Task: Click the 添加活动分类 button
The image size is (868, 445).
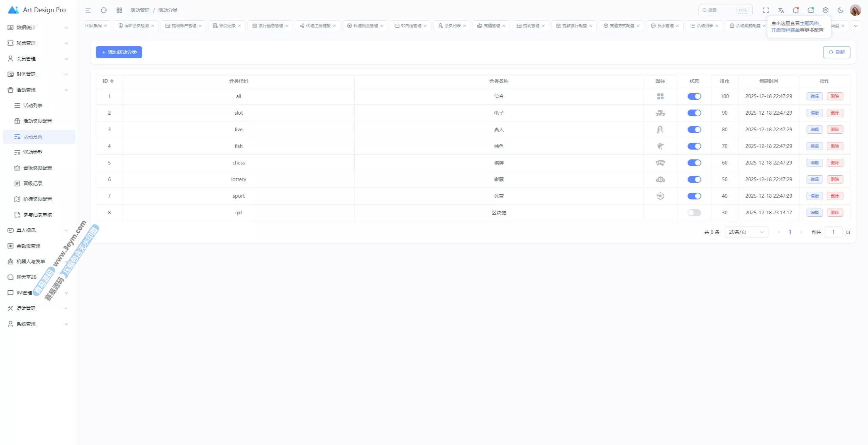Action: (119, 52)
